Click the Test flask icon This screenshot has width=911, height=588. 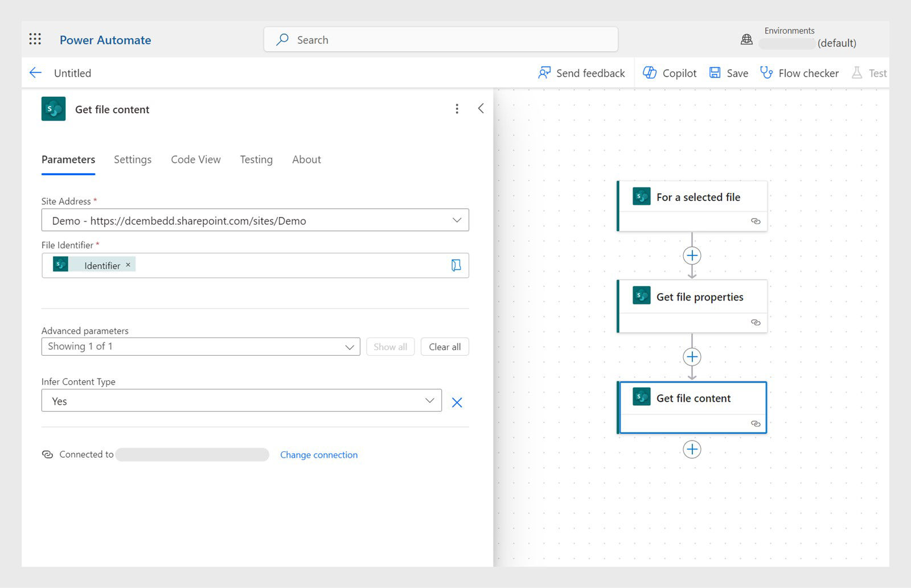click(856, 73)
